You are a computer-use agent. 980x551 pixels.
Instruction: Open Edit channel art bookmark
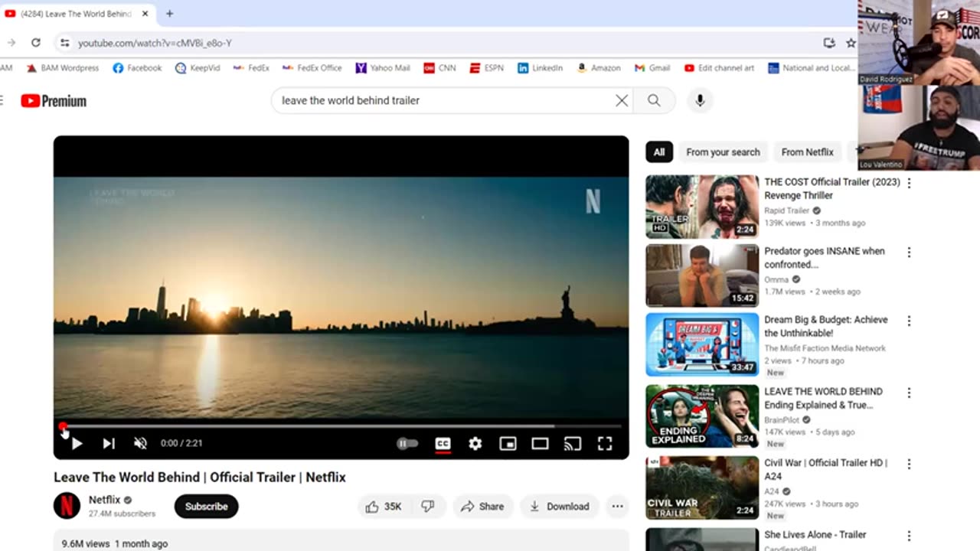[x=719, y=68]
